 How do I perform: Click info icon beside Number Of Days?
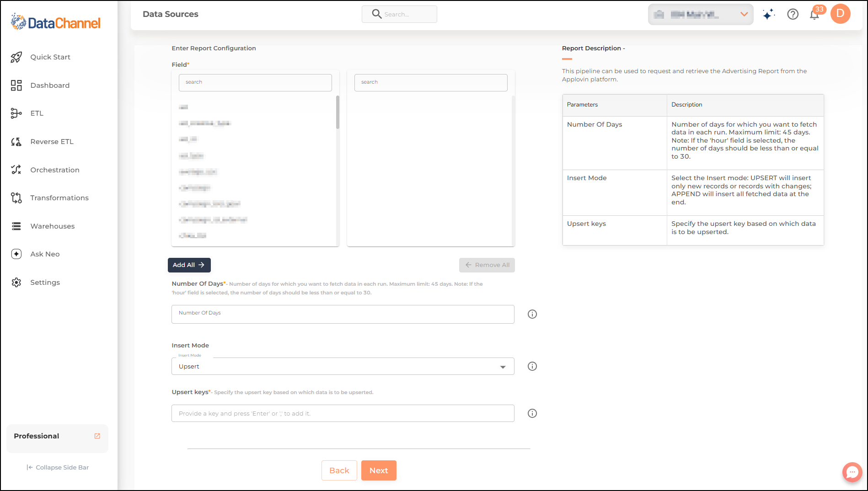pyautogui.click(x=532, y=314)
